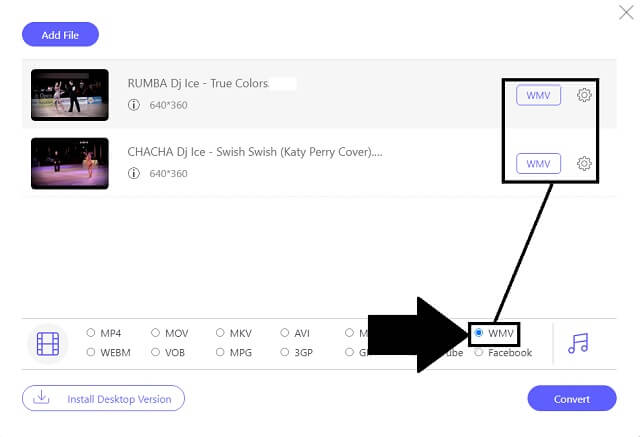Screen dimensions: 640x437
Task: View info icon for RUMBA Dj Ice file
Action: coord(133,105)
